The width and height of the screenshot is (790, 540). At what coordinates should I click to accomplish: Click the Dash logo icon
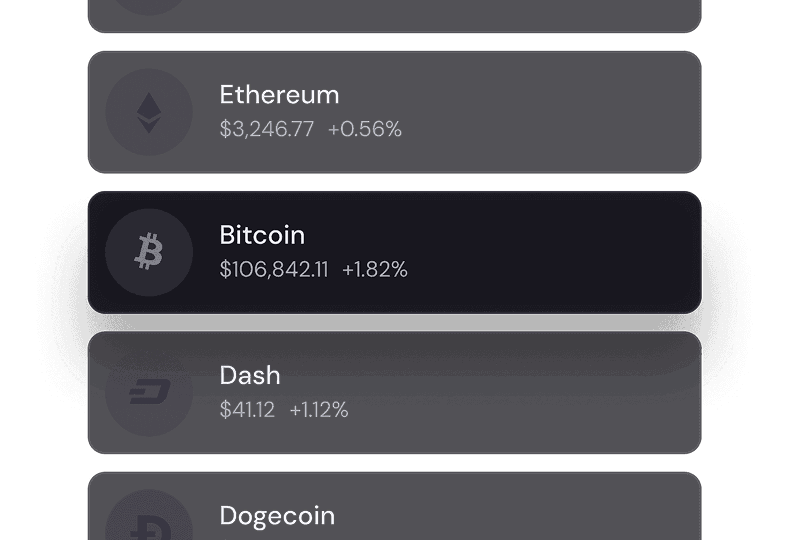coord(149,392)
